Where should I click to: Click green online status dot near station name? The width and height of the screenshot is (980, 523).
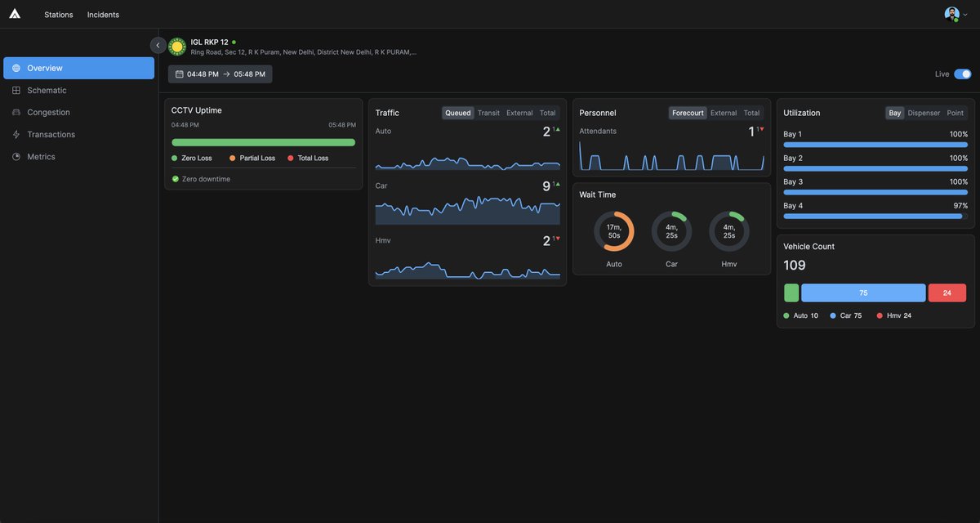pos(234,42)
